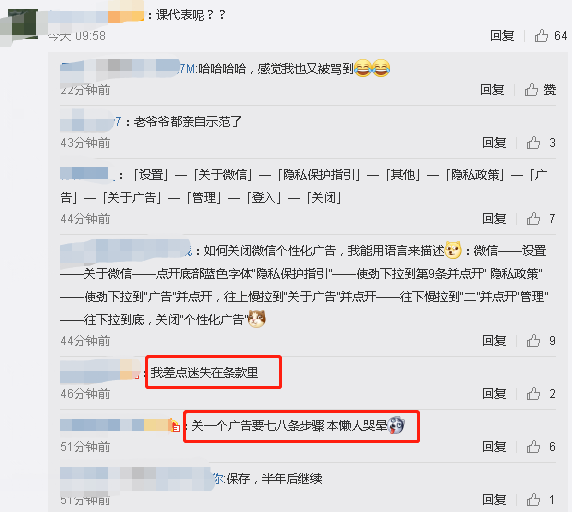Click thumbs-up on the 哈哈哈哈 comment

pos(532,89)
